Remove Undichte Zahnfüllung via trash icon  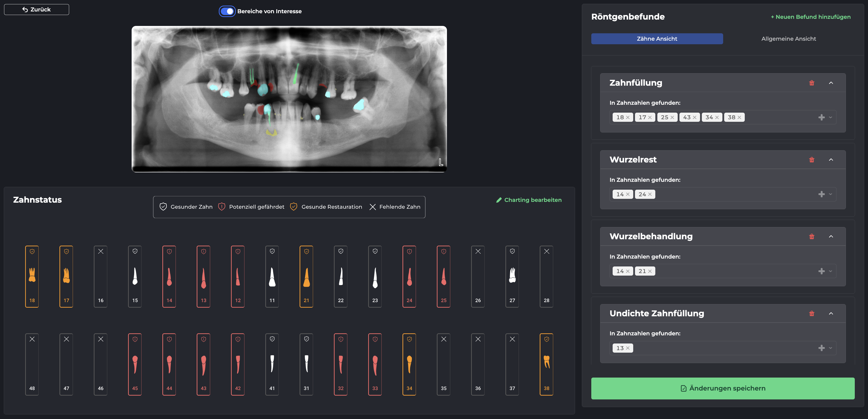[x=811, y=313]
